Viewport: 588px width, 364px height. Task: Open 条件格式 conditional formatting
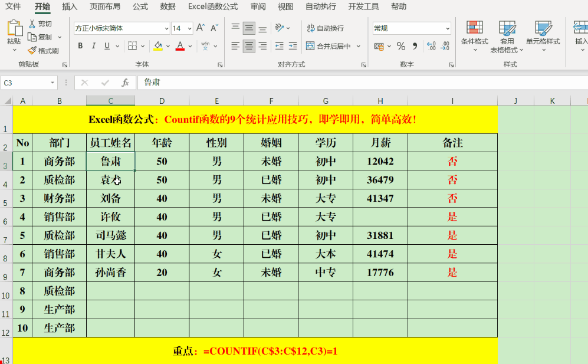point(474,36)
